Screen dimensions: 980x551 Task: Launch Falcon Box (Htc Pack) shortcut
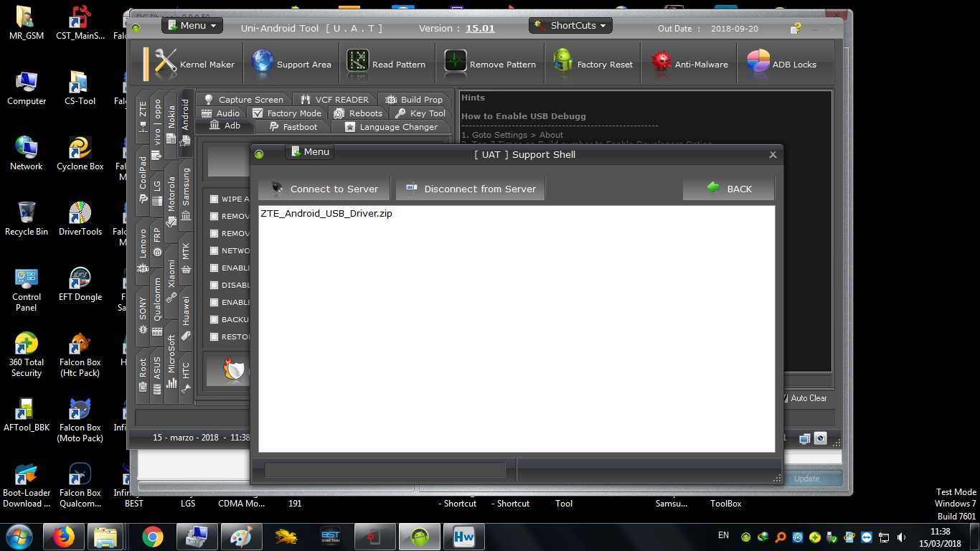[80, 355]
